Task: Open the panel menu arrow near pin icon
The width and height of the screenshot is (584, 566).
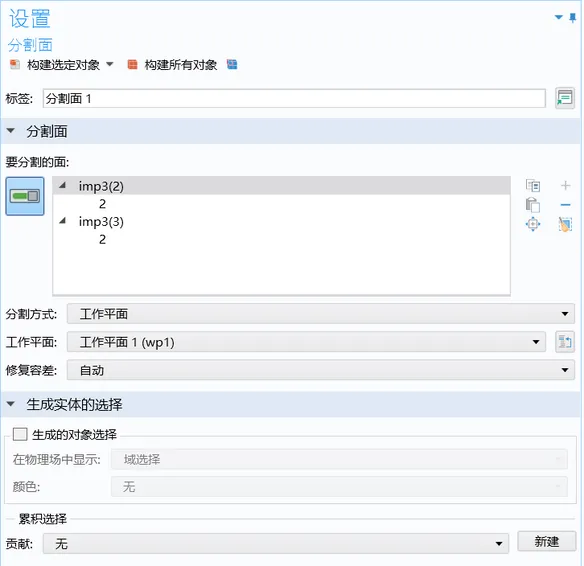Action: (x=558, y=17)
